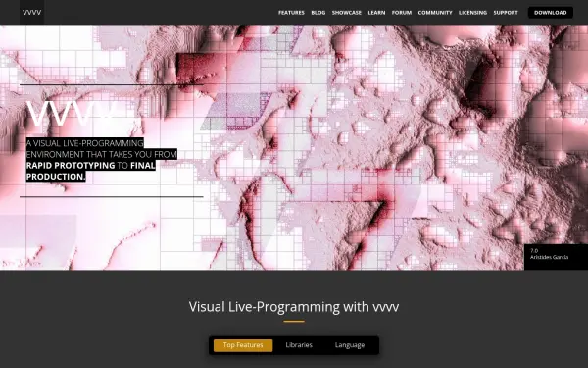Click the Visual Live-Programming with vvvv heading

294,307
